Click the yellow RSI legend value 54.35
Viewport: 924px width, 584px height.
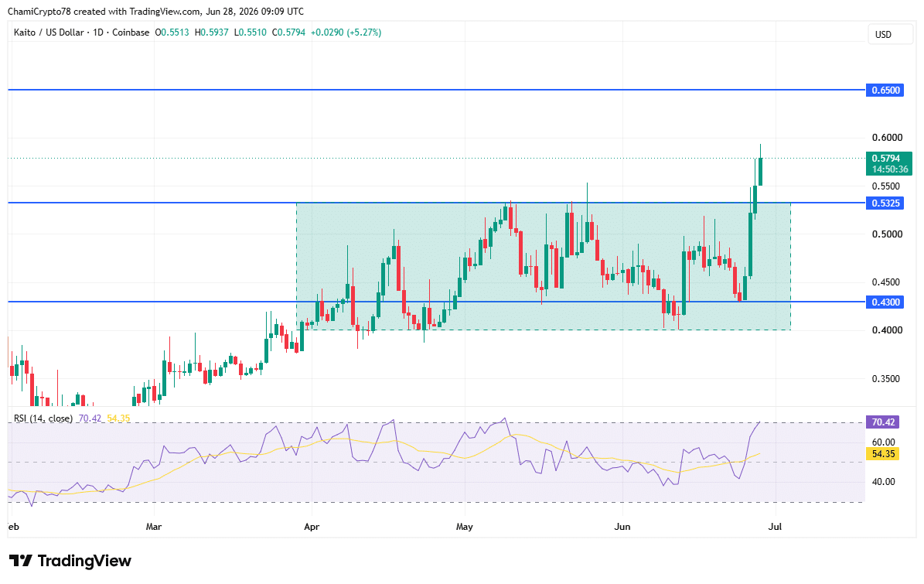[118, 418]
